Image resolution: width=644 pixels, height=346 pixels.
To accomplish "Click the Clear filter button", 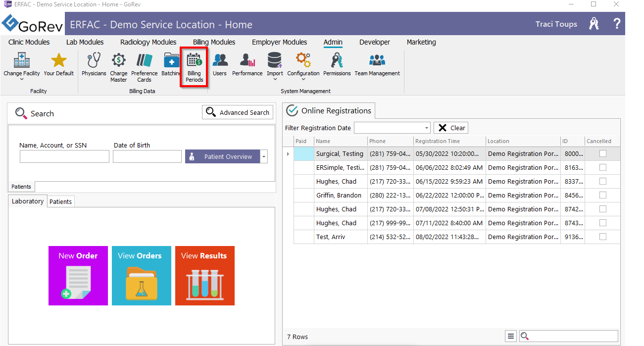I will tap(451, 128).
